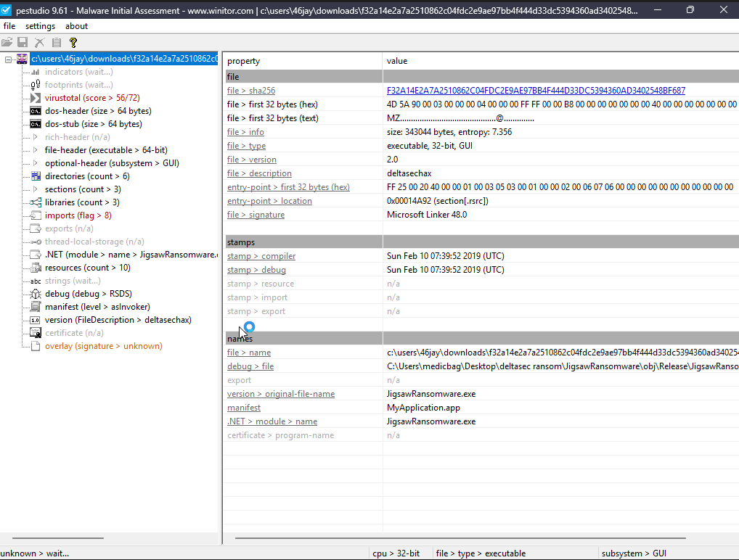Select resources (count > 10) tree item
Screen dimensions: 739x560
pos(88,268)
